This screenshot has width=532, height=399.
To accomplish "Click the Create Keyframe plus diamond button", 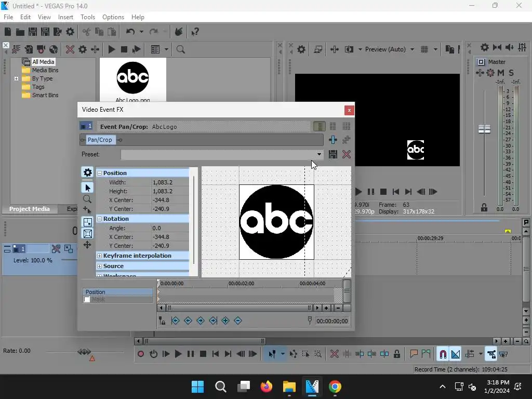I will [225, 321].
